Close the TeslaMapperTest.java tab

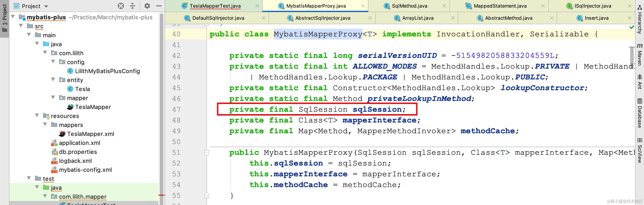[257, 6]
